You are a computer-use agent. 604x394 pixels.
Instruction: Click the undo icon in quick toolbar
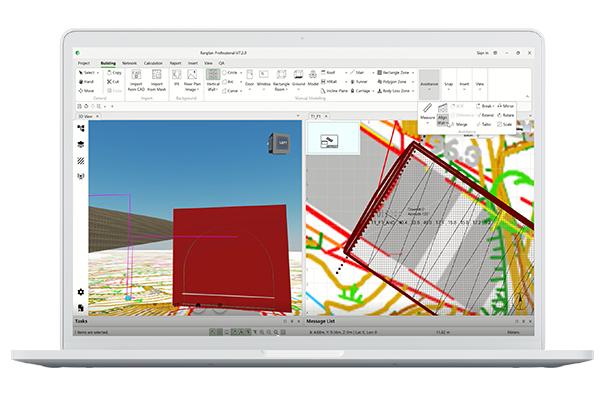click(x=86, y=106)
